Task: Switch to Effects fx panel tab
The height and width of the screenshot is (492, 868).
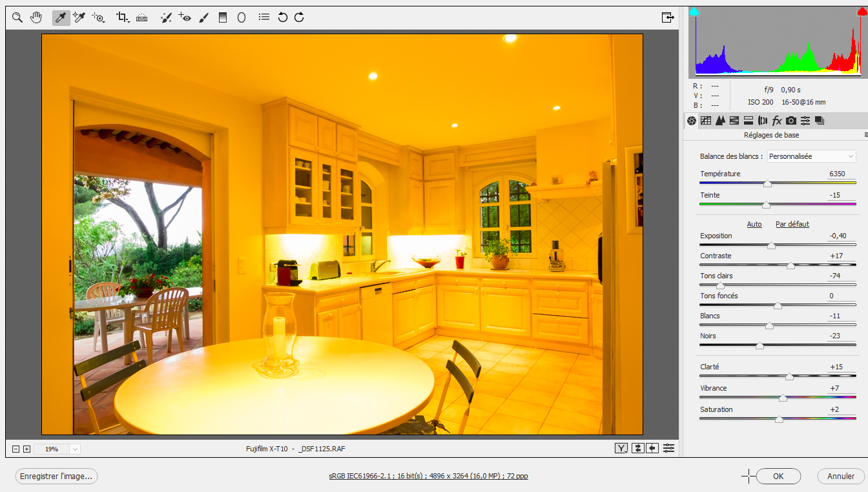Action: (777, 121)
